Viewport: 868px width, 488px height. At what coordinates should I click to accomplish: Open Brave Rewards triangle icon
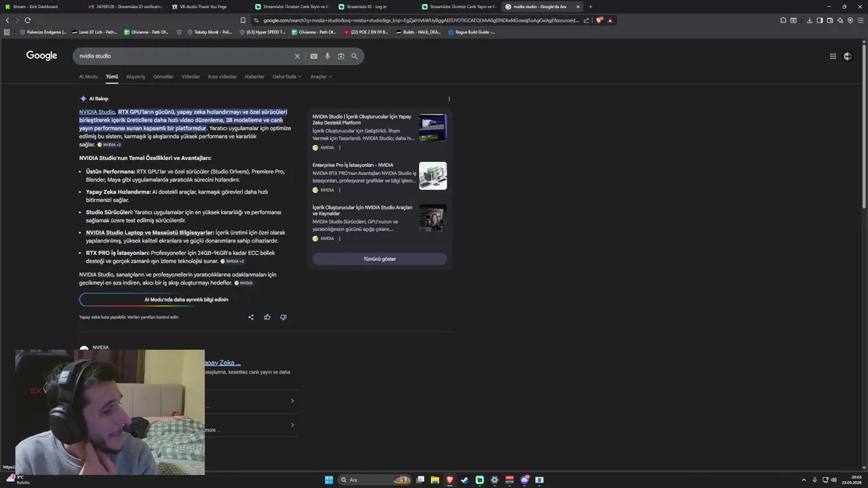(610, 20)
